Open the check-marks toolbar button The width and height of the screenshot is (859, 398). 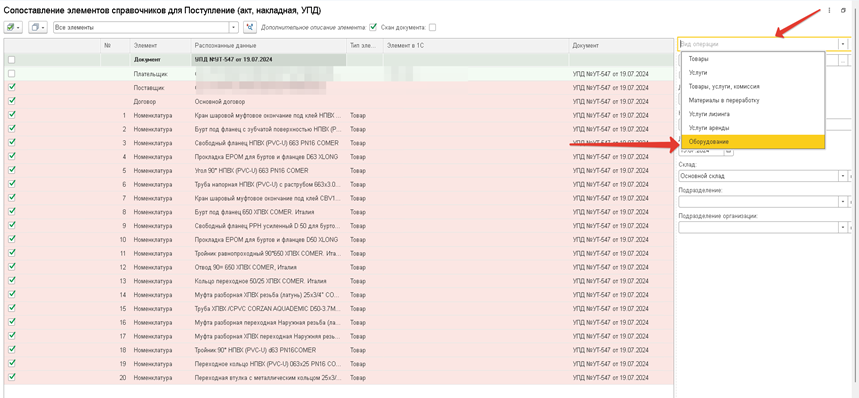pyautogui.click(x=13, y=27)
